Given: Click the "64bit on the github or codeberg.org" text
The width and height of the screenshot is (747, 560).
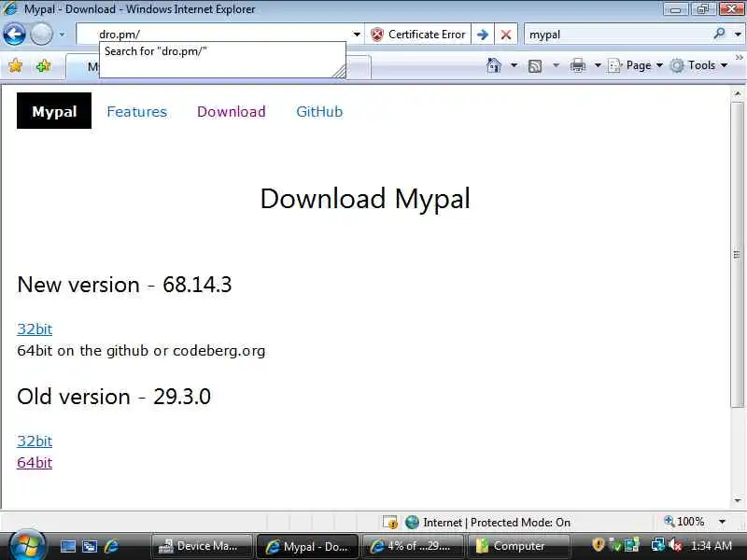Looking at the screenshot, I should point(141,351).
